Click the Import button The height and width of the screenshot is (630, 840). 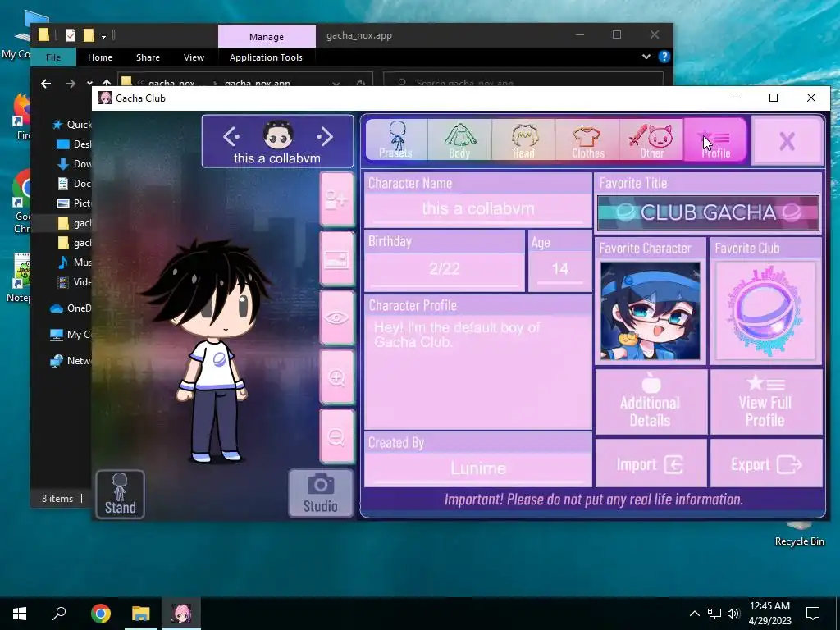click(x=651, y=464)
